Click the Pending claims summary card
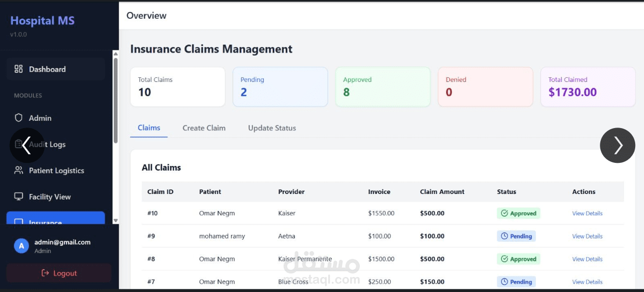The image size is (644, 292). point(280,87)
